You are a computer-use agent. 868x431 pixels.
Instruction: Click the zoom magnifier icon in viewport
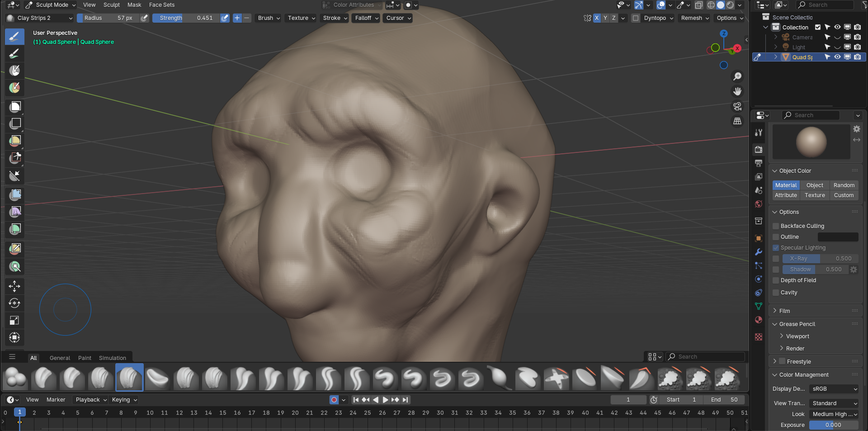click(737, 76)
